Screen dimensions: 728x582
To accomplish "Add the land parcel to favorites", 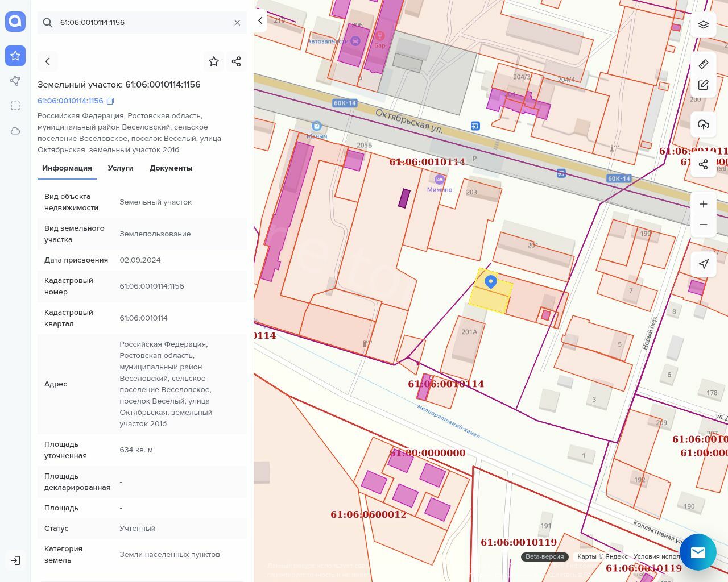I will tap(214, 61).
